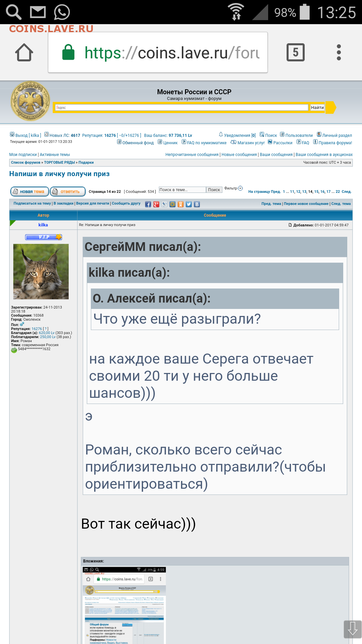
Task: Open kilka's lynx avatar image
Action: [x=41, y=272]
